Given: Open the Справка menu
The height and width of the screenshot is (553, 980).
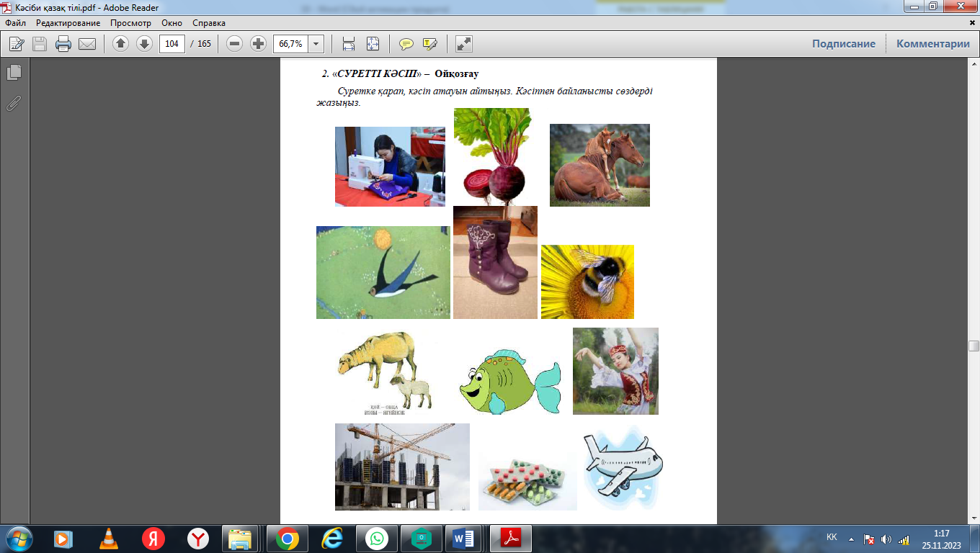Looking at the screenshot, I should pos(209,23).
